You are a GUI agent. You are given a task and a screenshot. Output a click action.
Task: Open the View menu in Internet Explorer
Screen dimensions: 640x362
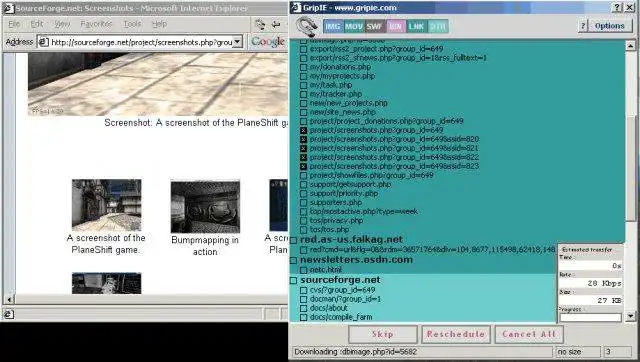(62, 24)
